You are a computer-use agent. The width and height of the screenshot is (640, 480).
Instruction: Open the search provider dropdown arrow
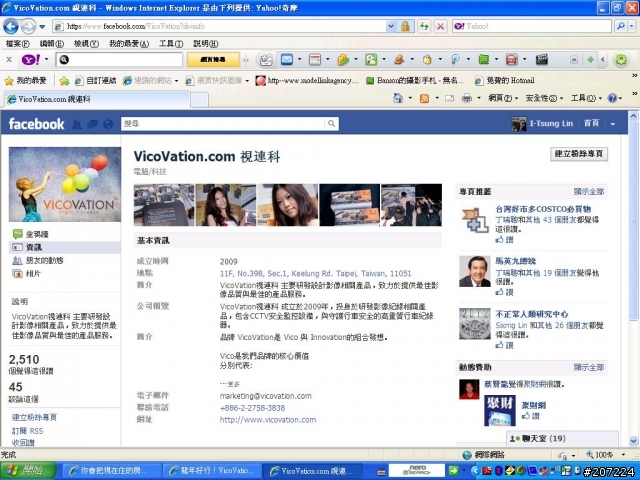pyautogui.click(x=632, y=27)
